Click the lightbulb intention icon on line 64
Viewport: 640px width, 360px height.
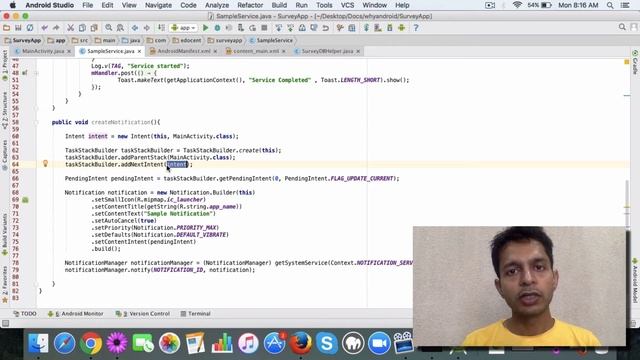[x=45, y=164]
